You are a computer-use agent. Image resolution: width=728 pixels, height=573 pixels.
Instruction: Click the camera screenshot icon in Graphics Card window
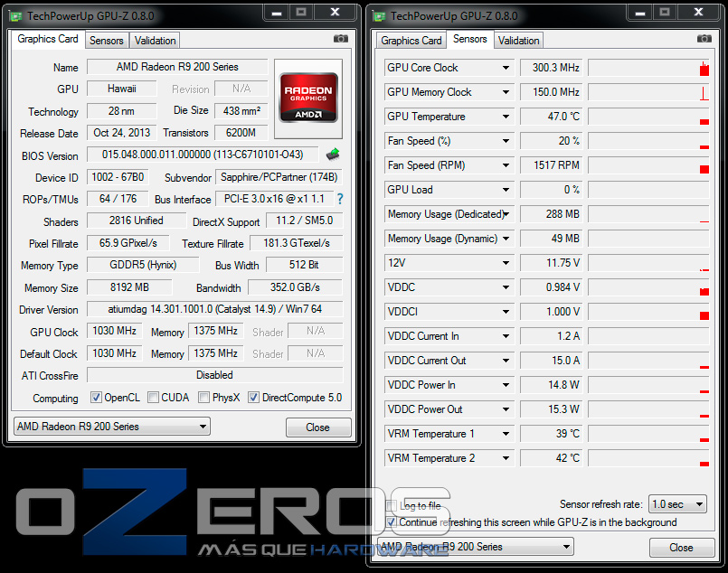point(341,39)
